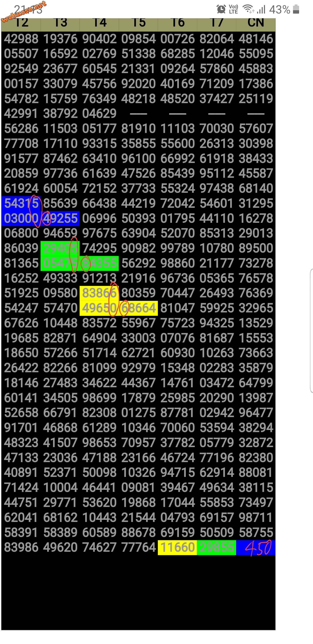Click the blue cell with handwritten 450

pos(256,547)
